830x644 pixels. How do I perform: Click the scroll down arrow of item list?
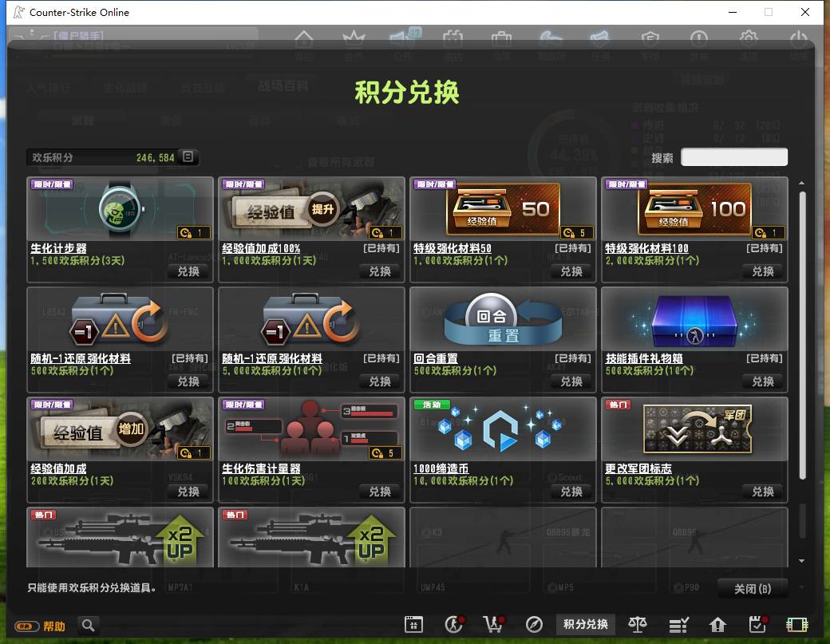pos(801,561)
